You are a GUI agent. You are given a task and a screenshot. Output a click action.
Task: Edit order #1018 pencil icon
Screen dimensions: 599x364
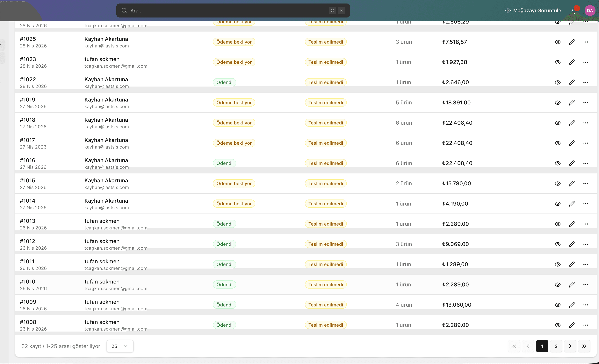(572, 123)
